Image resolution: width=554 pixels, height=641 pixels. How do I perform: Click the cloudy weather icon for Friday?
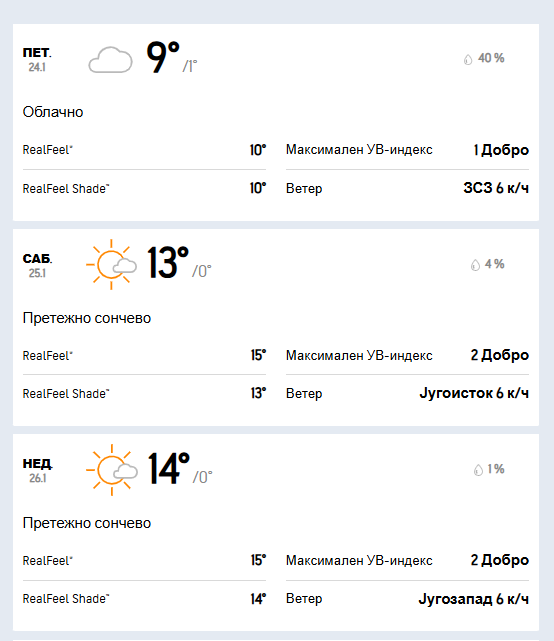click(110, 60)
